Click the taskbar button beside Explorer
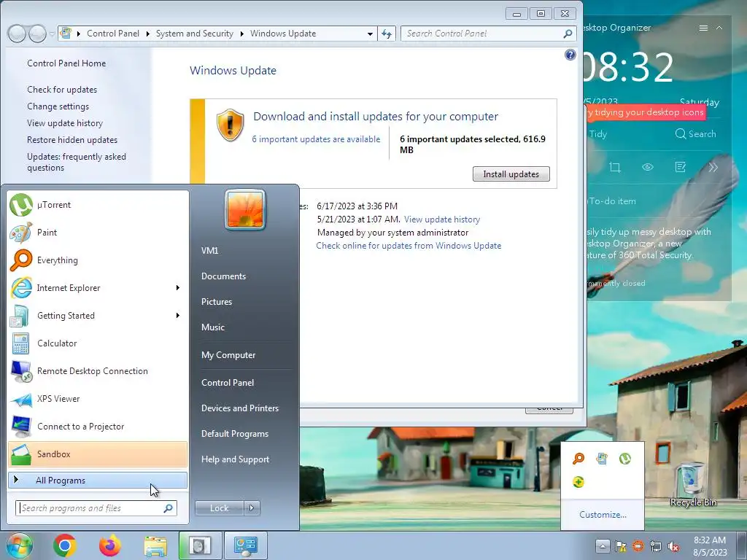The height and width of the screenshot is (560, 747). [x=200, y=545]
